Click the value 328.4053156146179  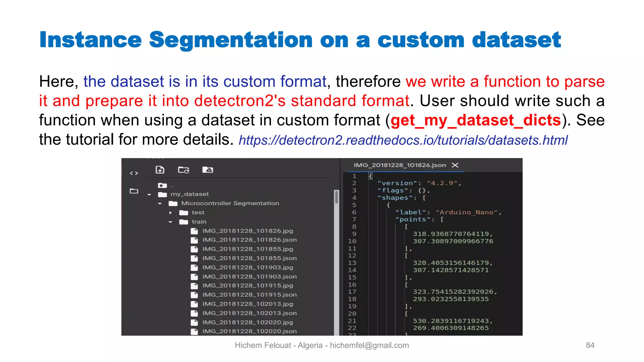(451, 263)
